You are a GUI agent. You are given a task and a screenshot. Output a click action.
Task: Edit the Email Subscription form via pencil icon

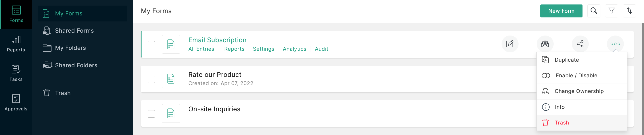pos(510,44)
